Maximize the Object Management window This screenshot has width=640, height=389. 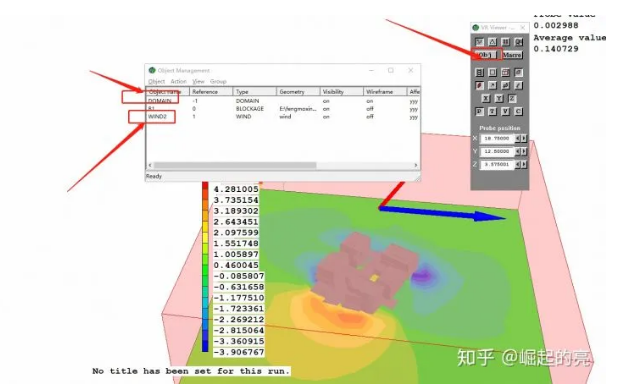[391, 70]
